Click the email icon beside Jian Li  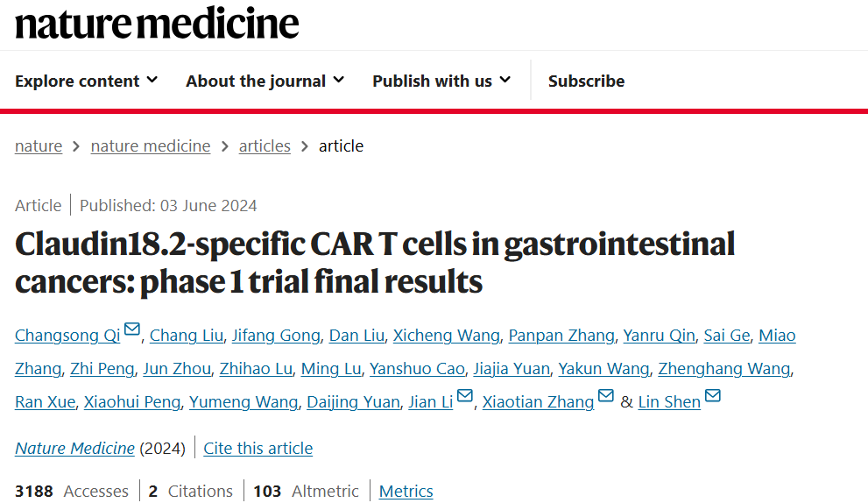tap(465, 395)
